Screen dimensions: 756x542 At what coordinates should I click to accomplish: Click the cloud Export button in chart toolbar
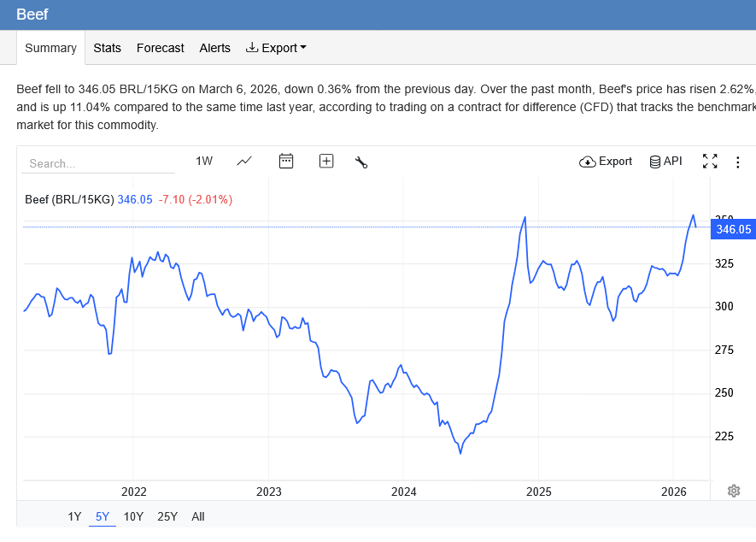click(x=606, y=162)
